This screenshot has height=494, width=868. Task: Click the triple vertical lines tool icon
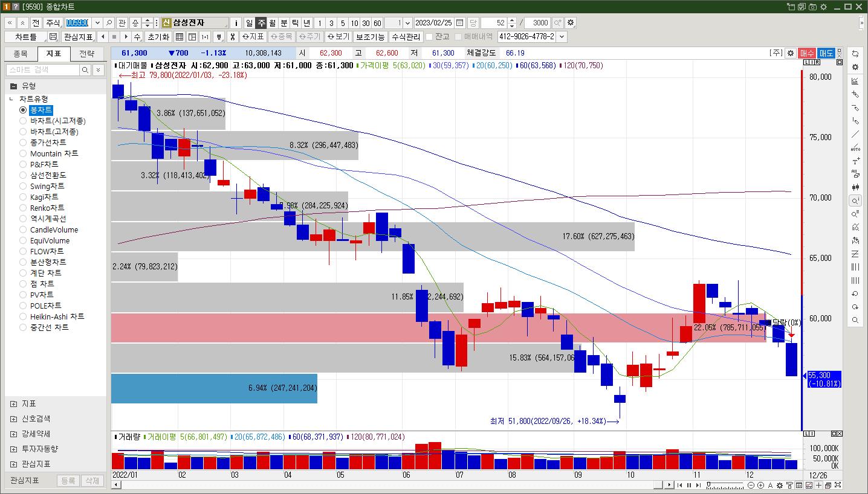(x=855, y=267)
